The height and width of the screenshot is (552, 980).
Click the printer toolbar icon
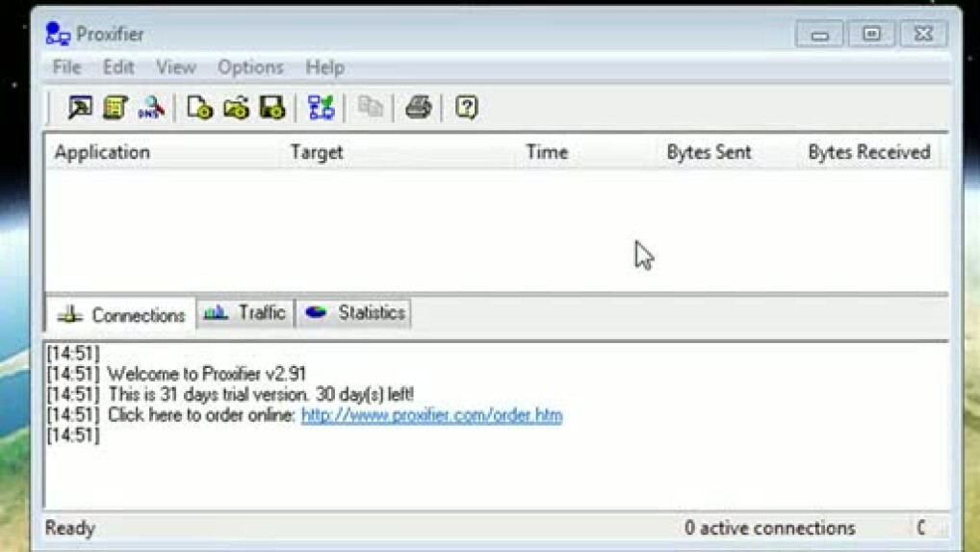(418, 107)
